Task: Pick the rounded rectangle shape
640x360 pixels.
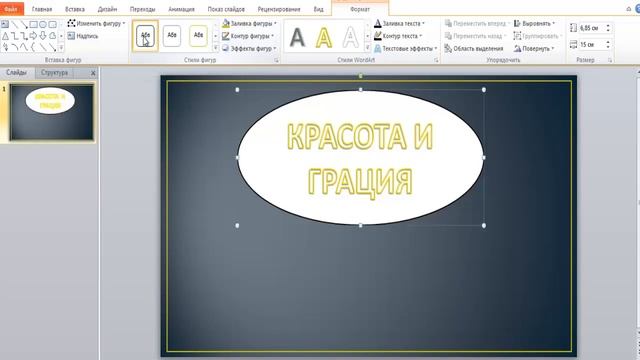Action: [53, 24]
